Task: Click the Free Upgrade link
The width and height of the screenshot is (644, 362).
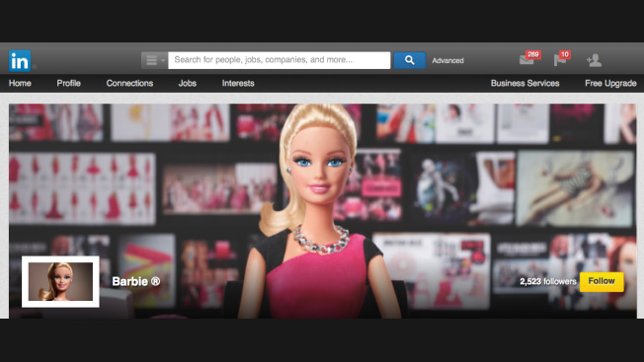Action: tap(610, 83)
